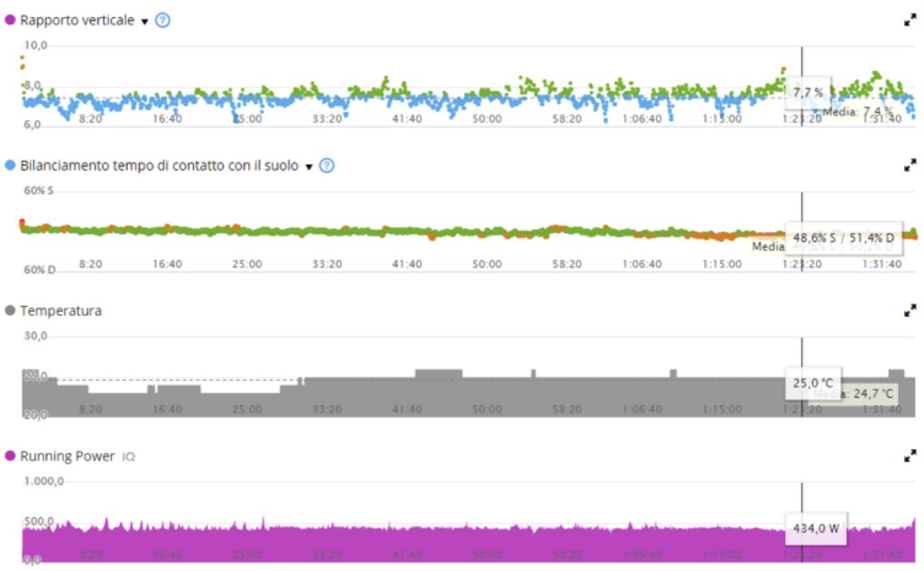Click the 1.000,0 axis label in Running Power
The width and height of the screenshot is (924, 571).
pyautogui.click(x=43, y=482)
